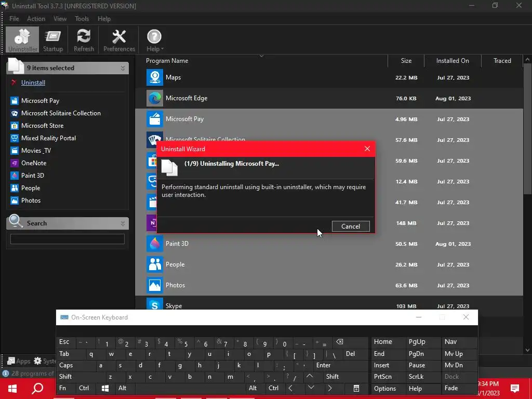Select Microsoft Solitaire Collection sidebar icon
The width and height of the screenshot is (532, 399).
click(14, 113)
